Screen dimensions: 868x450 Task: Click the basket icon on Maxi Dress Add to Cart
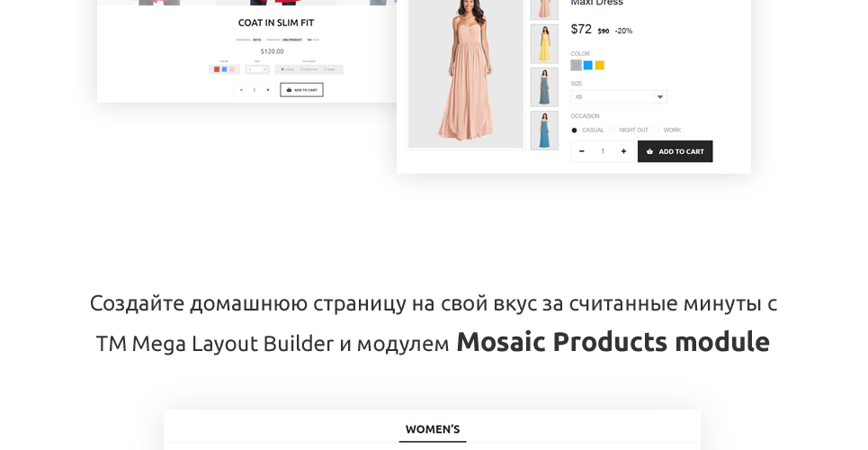pyautogui.click(x=650, y=151)
